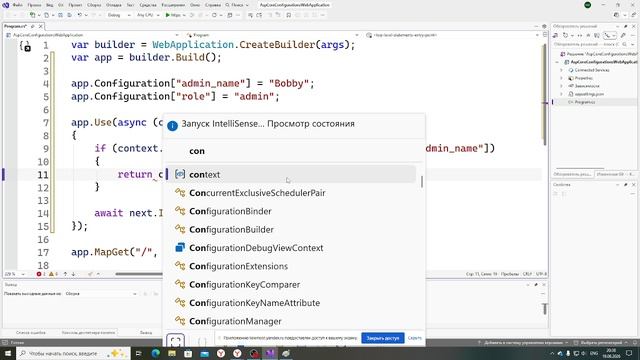Open the Windows Start menu
Viewport: 640px width, 360px height.
(8, 353)
